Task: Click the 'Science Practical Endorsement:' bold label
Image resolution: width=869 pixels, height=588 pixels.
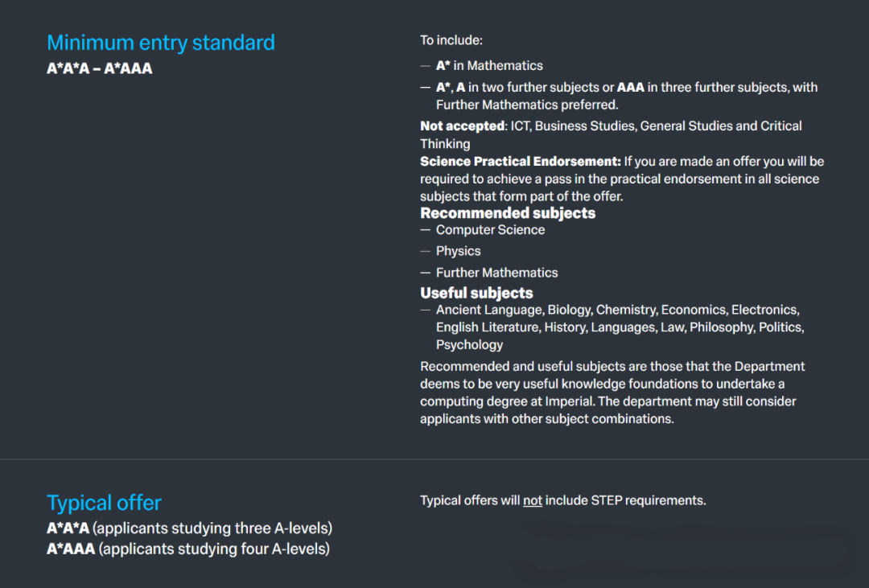Action: pos(520,161)
